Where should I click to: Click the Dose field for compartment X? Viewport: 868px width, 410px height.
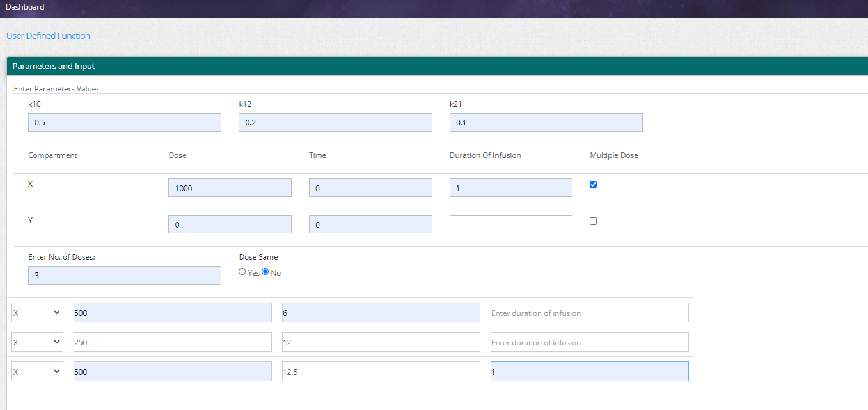pyautogui.click(x=229, y=188)
